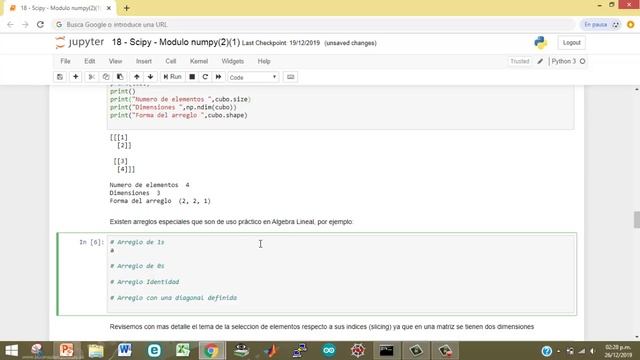
Task: Select the '18 - Scipy' browser tab
Action: (60, 8)
